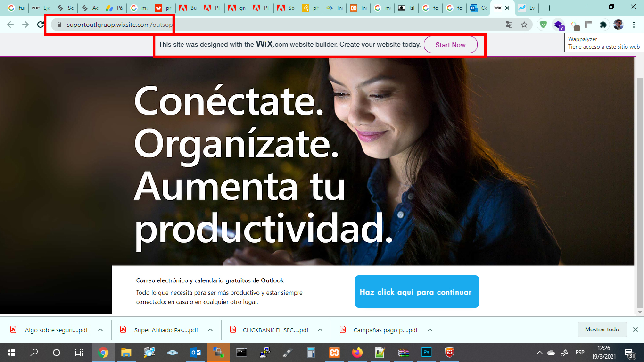Open a new browser tab
644x362 pixels.
[x=549, y=8]
